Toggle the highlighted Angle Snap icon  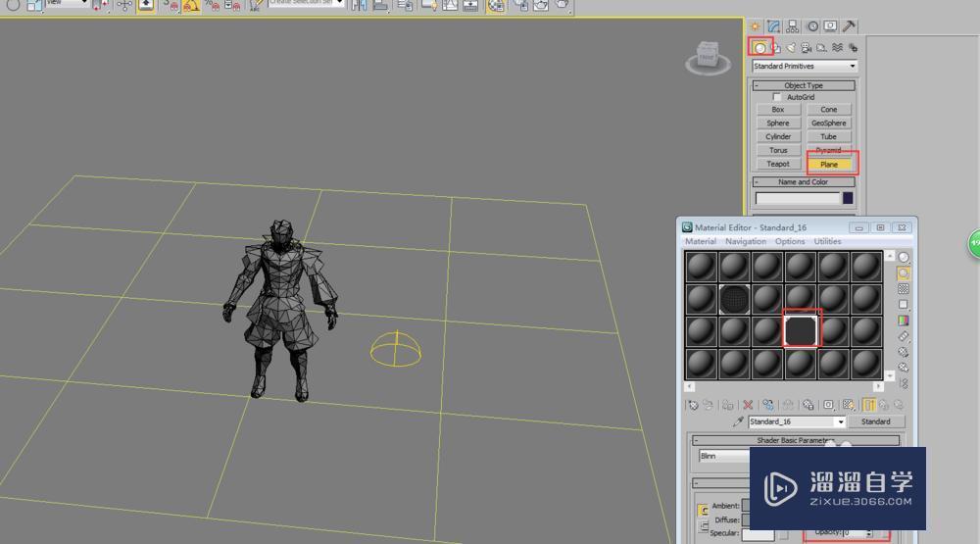[x=191, y=6]
